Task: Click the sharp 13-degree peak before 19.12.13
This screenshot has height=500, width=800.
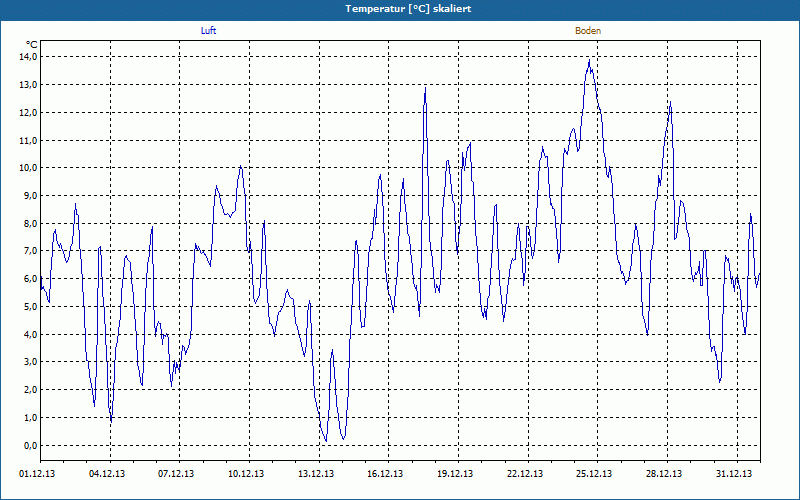Action: (426, 88)
